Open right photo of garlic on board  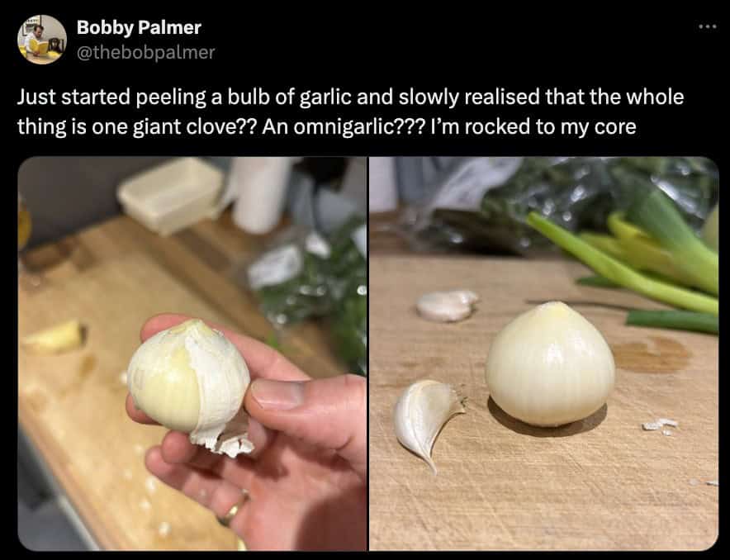tap(543, 354)
